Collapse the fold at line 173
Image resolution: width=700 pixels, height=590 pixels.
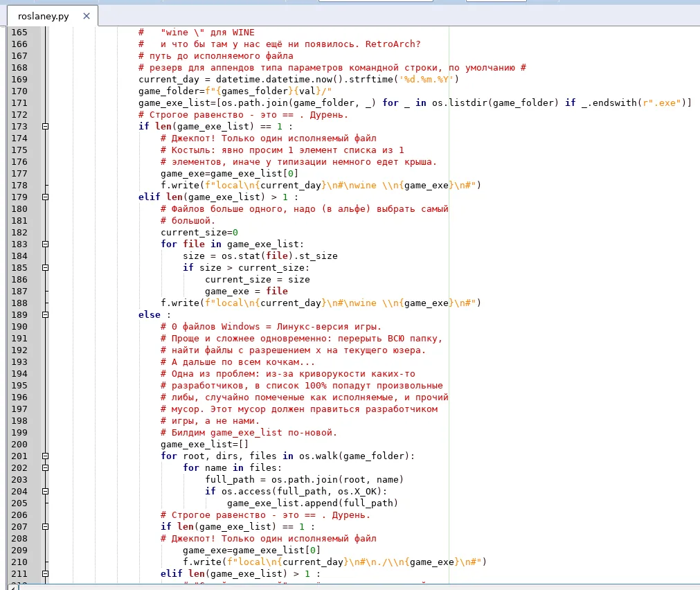coord(45,127)
